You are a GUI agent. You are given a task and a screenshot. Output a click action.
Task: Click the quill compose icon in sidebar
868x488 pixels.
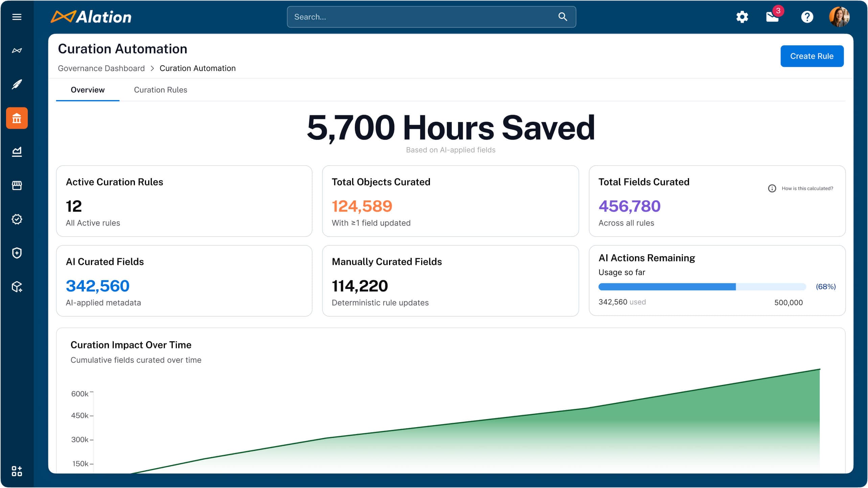pos(17,84)
